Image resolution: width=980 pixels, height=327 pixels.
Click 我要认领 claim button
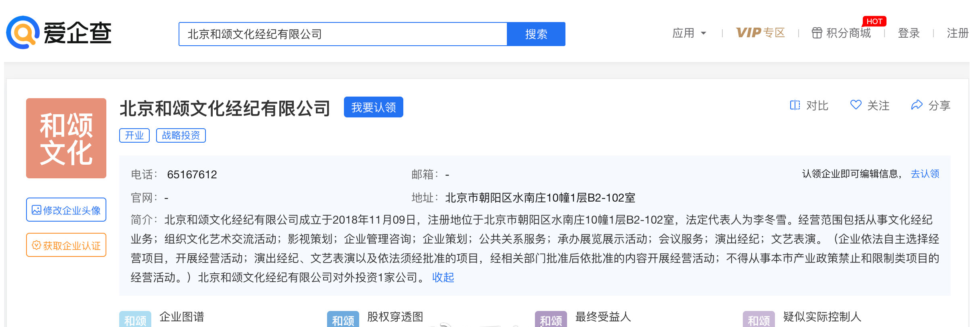point(374,107)
